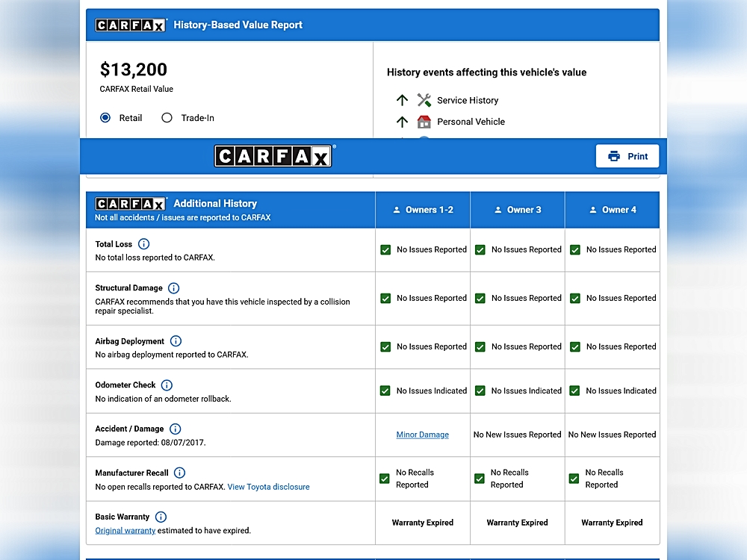747x560 pixels.
Task: Open the Minor Damage link
Action: [x=423, y=435]
